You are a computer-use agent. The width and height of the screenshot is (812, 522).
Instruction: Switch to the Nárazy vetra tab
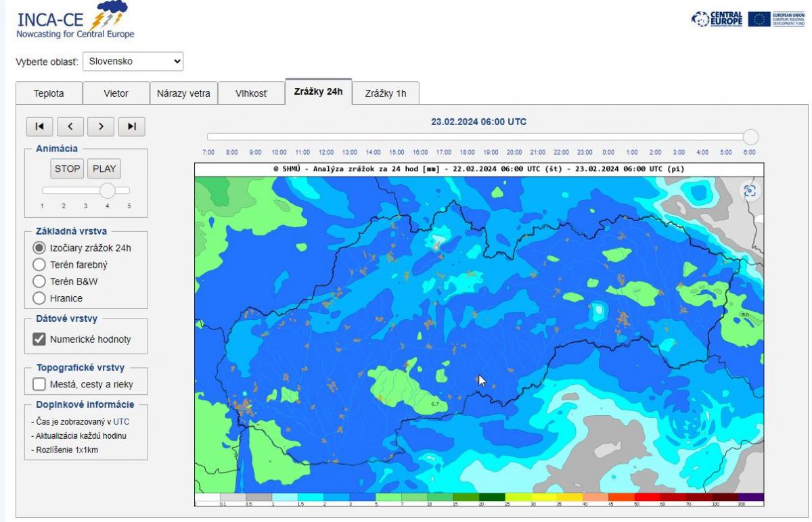[x=183, y=93]
